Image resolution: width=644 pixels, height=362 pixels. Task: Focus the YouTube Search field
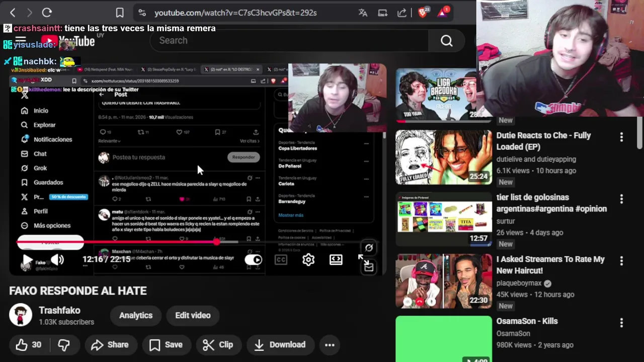tap(289, 41)
